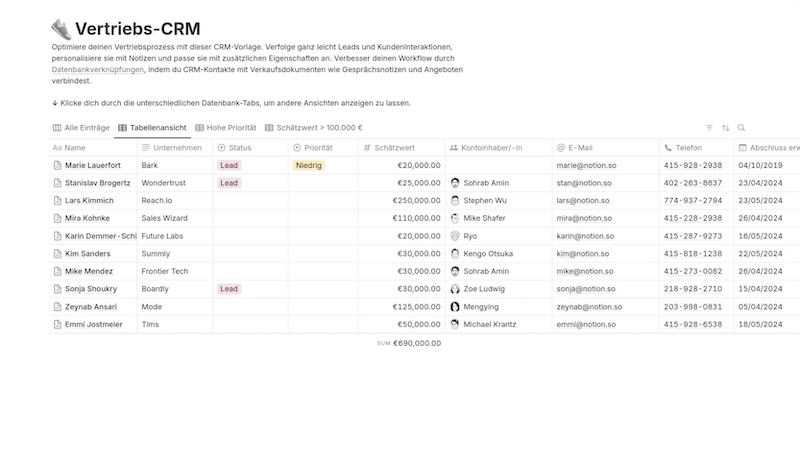Screen dimensions: 800x460
Task: Open the Priorität column header menu
Action: click(318, 147)
